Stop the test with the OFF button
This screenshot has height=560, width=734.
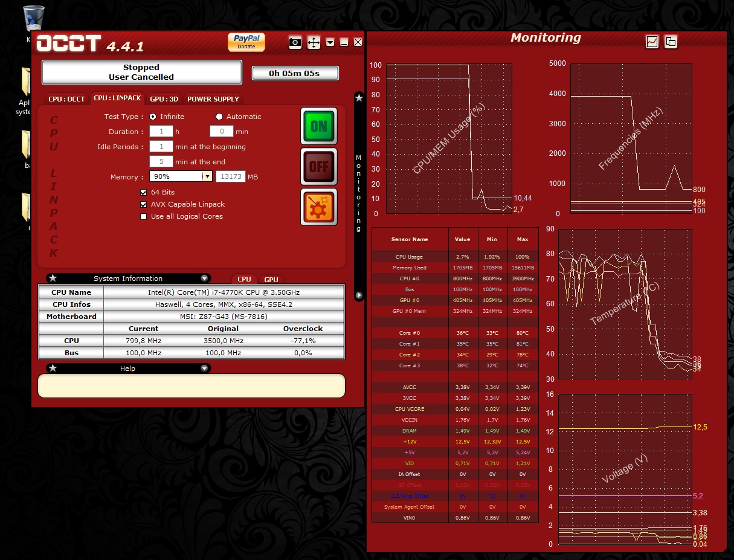(x=319, y=166)
